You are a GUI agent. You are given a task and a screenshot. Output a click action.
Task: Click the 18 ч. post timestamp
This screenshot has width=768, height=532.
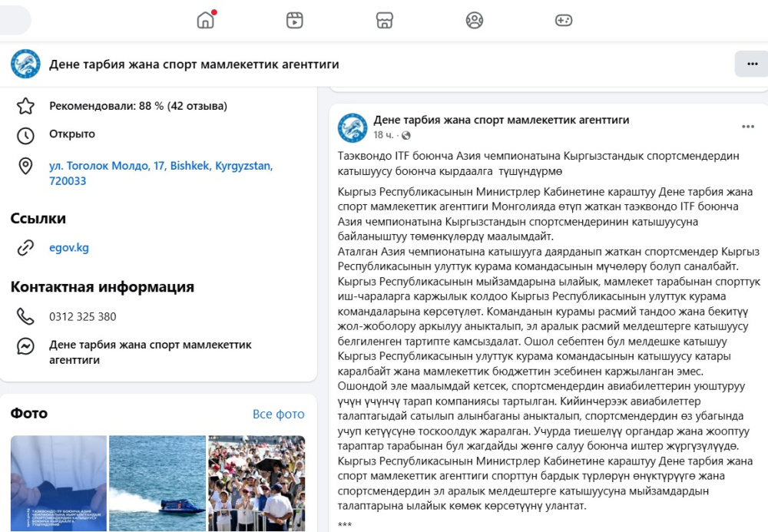click(383, 135)
